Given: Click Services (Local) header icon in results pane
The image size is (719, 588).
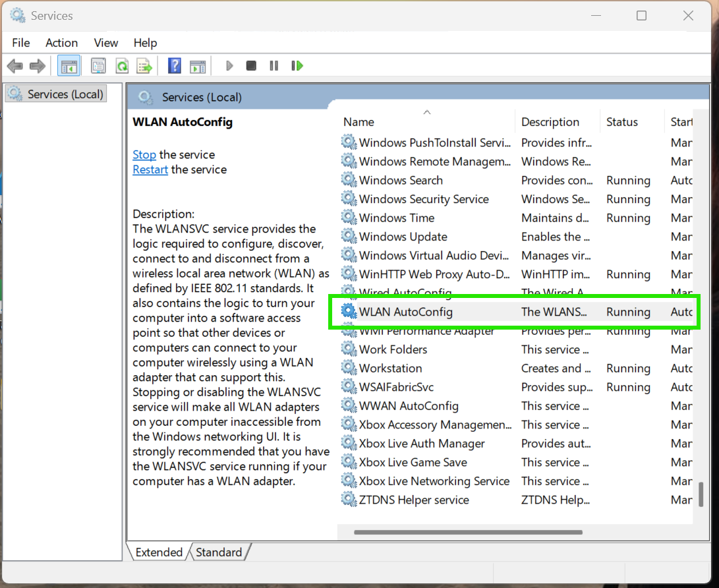Looking at the screenshot, I should 146,98.
